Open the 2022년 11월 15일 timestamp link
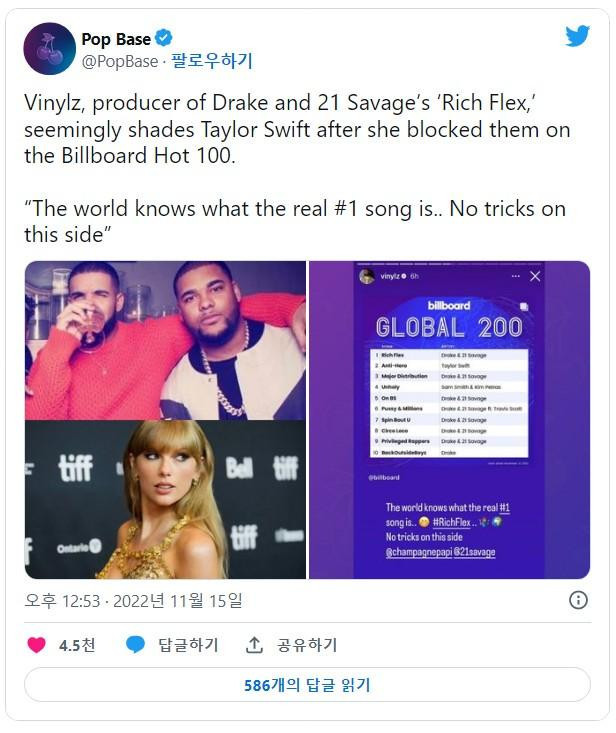Image resolution: width=616 pixels, height=733 pixels. (x=134, y=600)
